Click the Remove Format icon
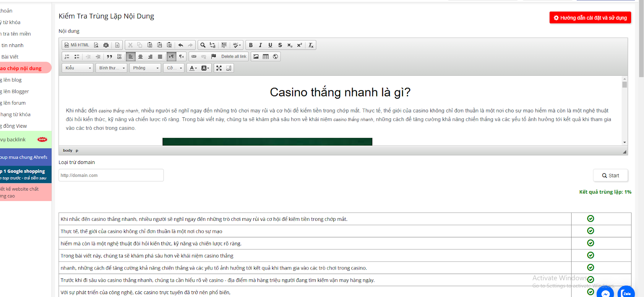 311,45
